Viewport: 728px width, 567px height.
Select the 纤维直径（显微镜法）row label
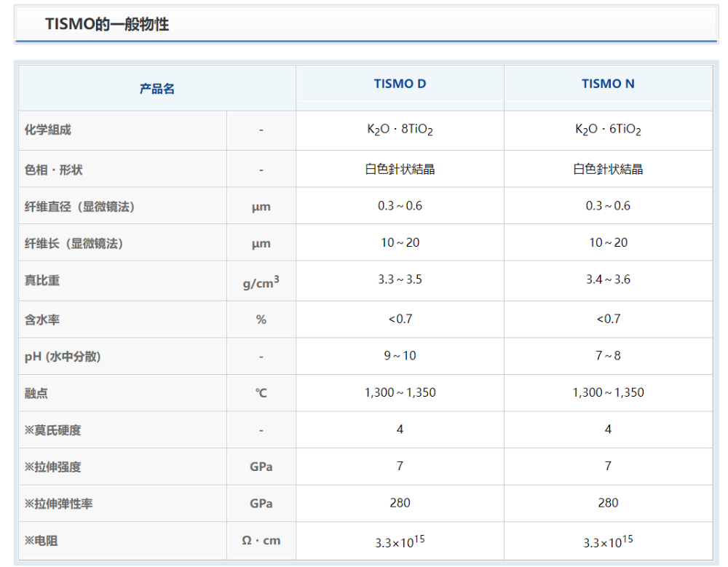[79, 206]
